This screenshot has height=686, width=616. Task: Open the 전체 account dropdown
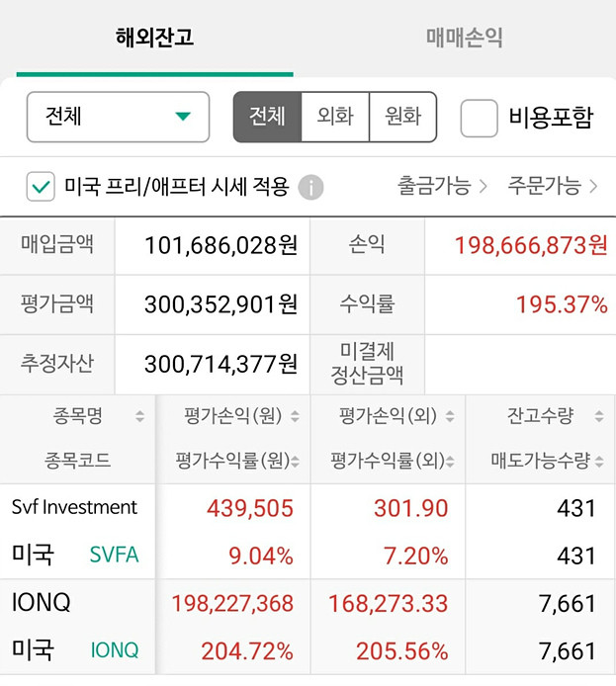click(x=118, y=117)
